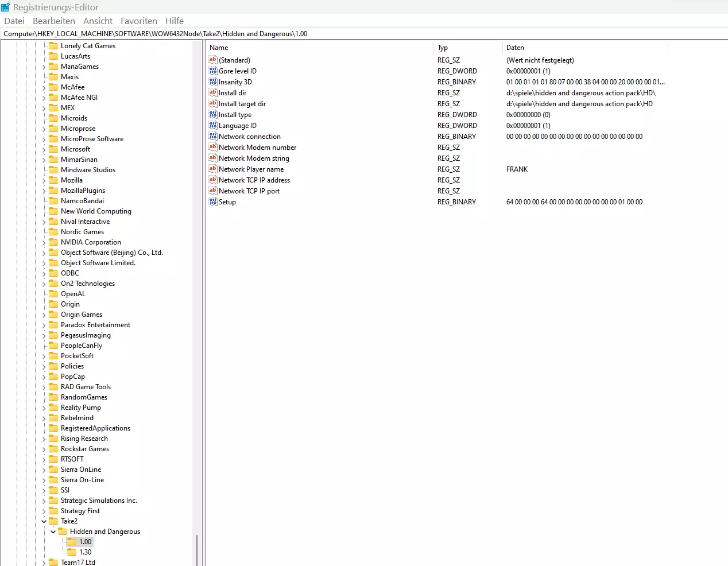Click the Network TCP IP address icon
This screenshot has width=728, height=566.
(x=213, y=180)
